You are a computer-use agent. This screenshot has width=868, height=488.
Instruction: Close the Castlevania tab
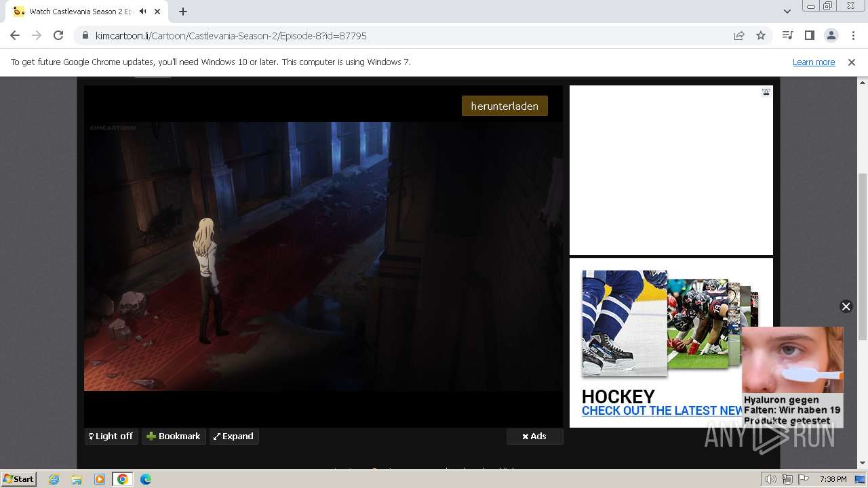[158, 12]
